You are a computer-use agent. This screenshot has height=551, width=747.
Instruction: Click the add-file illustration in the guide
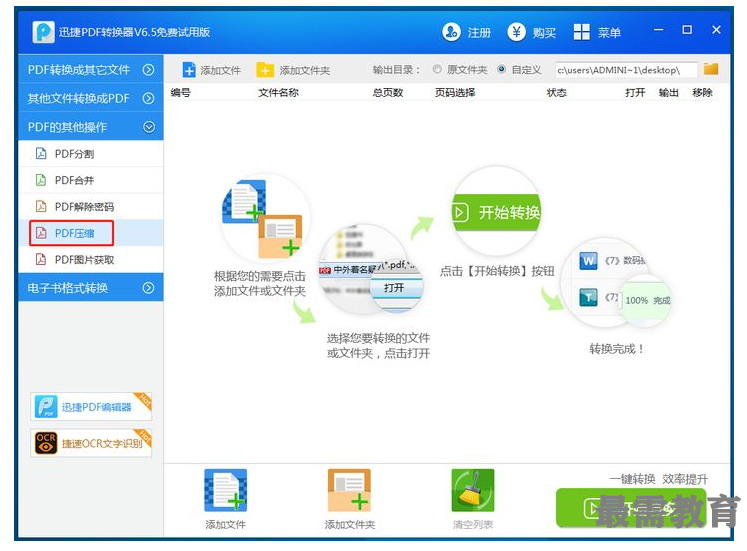coord(266,219)
